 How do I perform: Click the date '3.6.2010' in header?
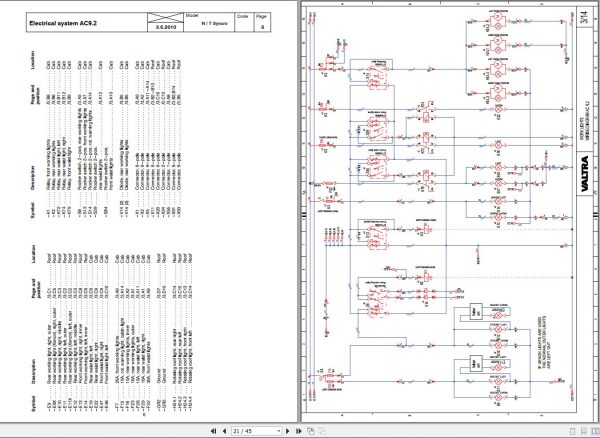[166, 27]
